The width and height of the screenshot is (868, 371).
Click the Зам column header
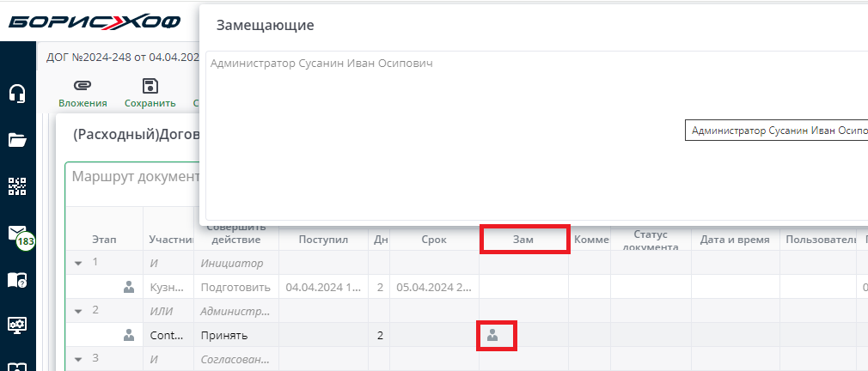(x=523, y=240)
